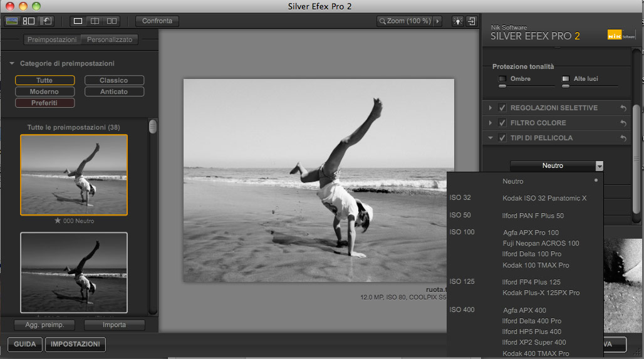Click the main cartwheel preview image
Screen dimensions: 644x359
point(319,180)
